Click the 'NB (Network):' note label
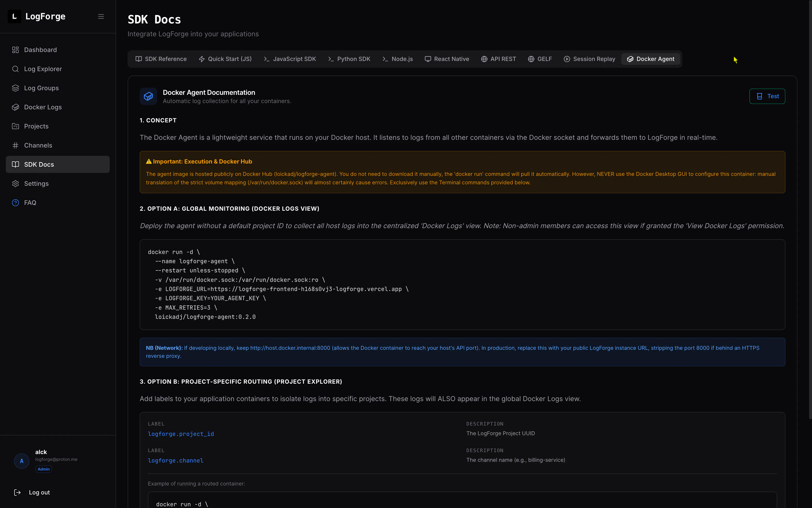This screenshot has width=812, height=508. click(164, 348)
